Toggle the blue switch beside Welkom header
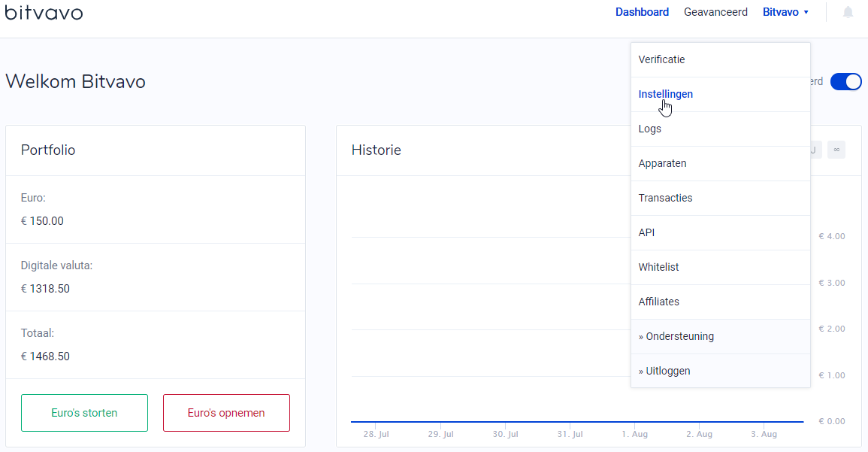The image size is (868, 452). click(846, 81)
